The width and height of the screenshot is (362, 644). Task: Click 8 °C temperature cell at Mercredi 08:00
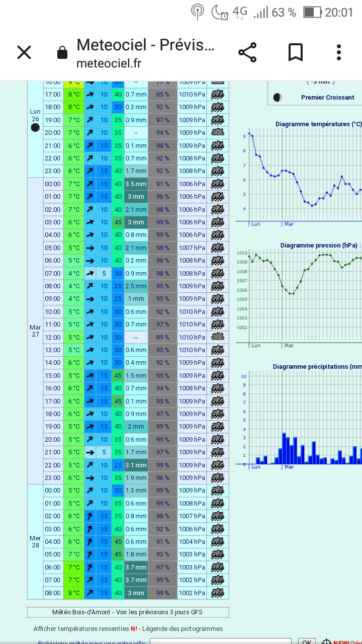pyautogui.click(x=74, y=593)
